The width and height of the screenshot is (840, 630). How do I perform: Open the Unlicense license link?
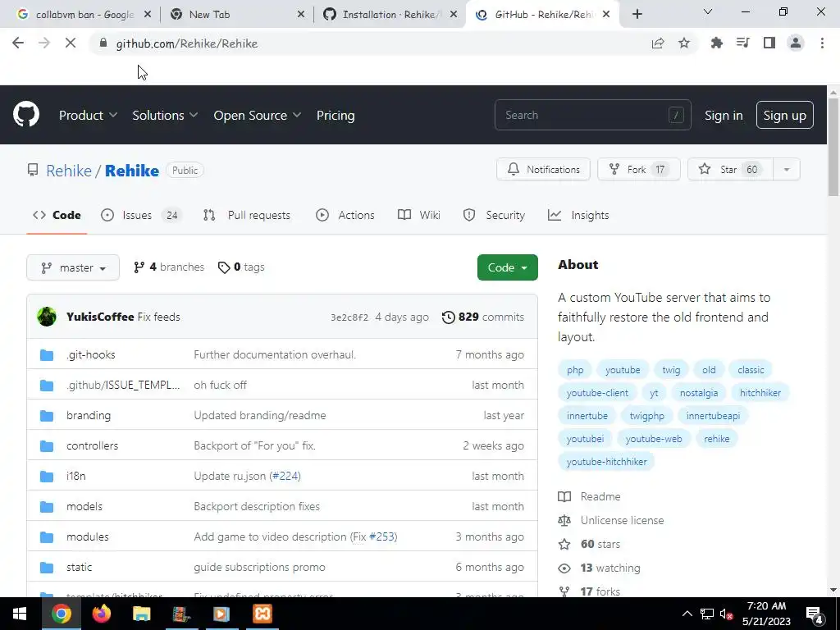coord(610,520)
